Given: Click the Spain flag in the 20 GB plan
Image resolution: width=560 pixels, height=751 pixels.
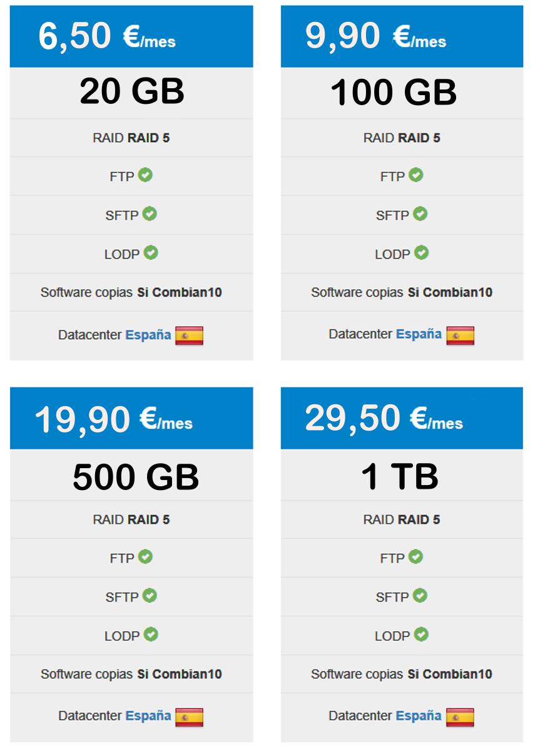Looking at the screenshot, I should (x=189, y=335).
